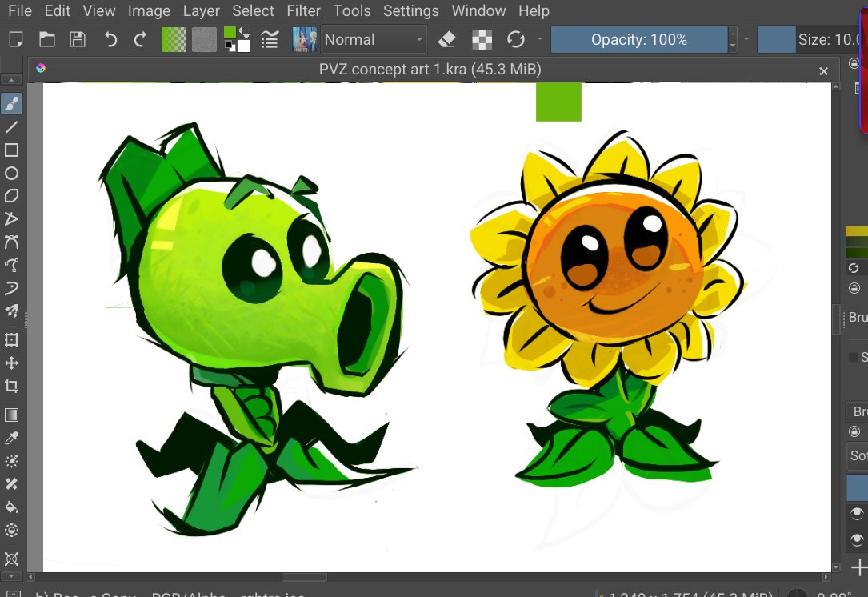Select the Color Sampler eyedropper tool
Image resolution: width=868 pixels, height=597 pixels.
tap(12, 438)
